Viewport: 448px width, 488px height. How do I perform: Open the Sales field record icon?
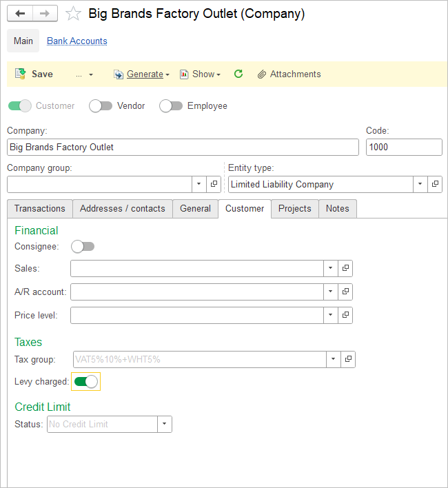click(345, 268)
